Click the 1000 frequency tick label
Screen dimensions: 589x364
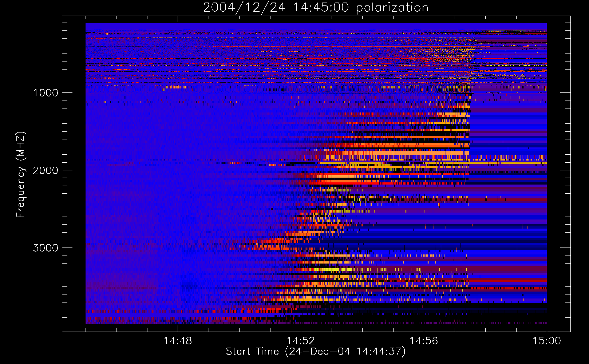46,93
